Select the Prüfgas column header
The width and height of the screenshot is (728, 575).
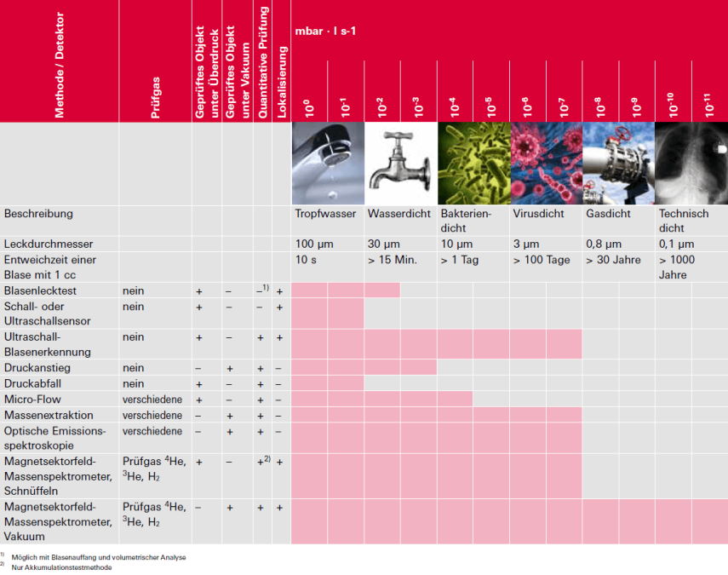(x=155, y=97)
